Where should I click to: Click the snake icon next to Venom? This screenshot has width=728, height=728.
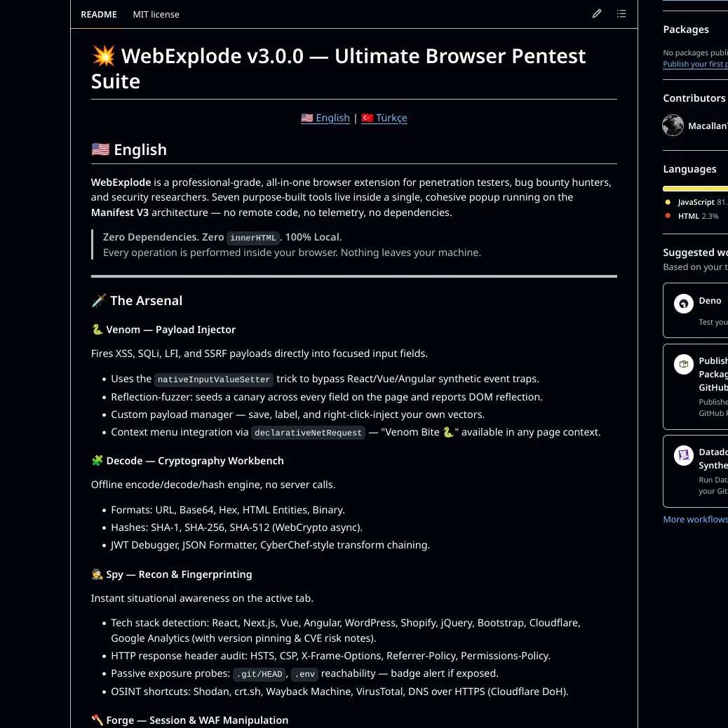(97, 329)
